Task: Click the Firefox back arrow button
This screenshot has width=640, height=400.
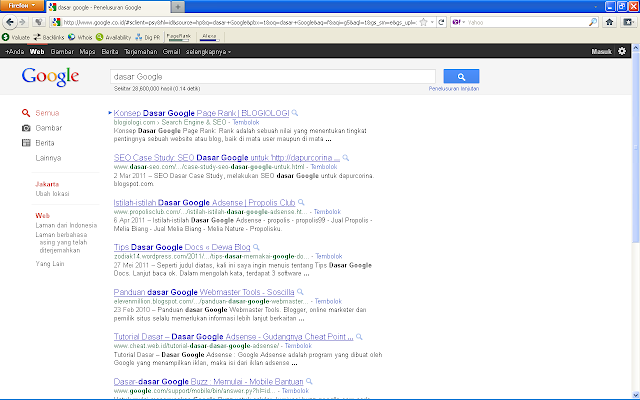Action: (x=10, y=22)
